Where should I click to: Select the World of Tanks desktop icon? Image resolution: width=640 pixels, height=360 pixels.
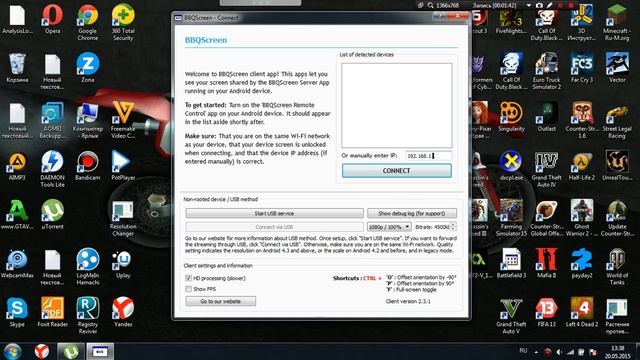coord(617,267)
